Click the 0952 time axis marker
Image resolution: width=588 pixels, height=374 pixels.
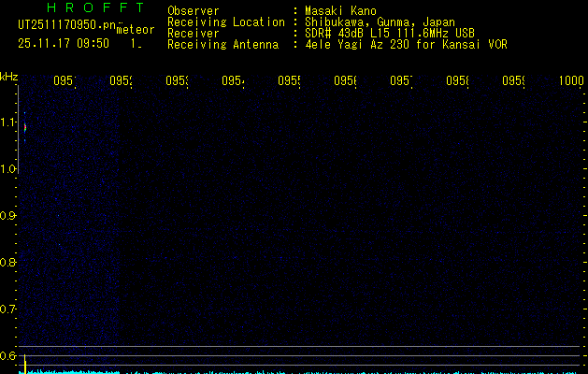(x=122, y=80)
